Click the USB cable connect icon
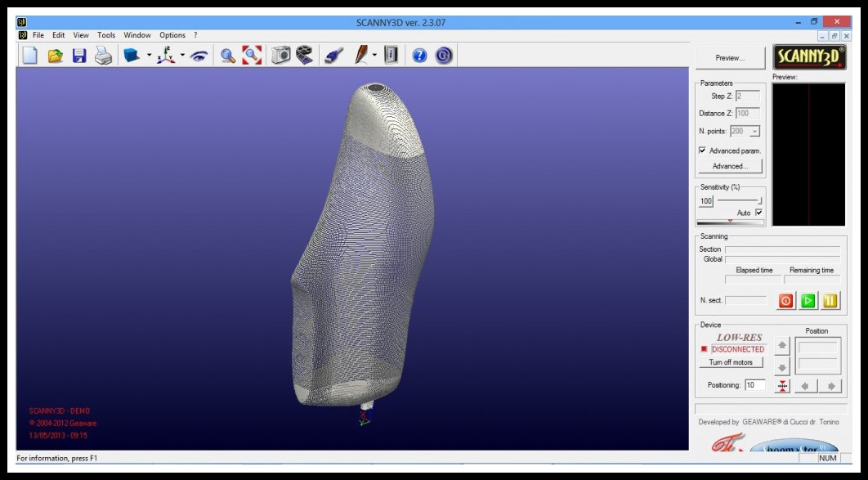Image resolution: width=868 pixels, height=480 pixels. click(334, 56)
